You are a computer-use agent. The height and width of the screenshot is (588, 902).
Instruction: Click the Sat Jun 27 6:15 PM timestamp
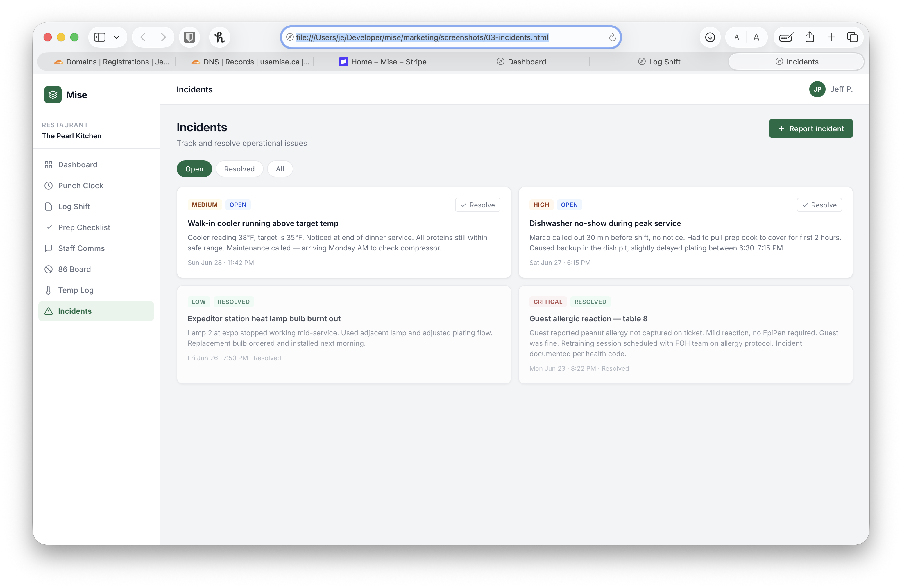coord(560,263)
